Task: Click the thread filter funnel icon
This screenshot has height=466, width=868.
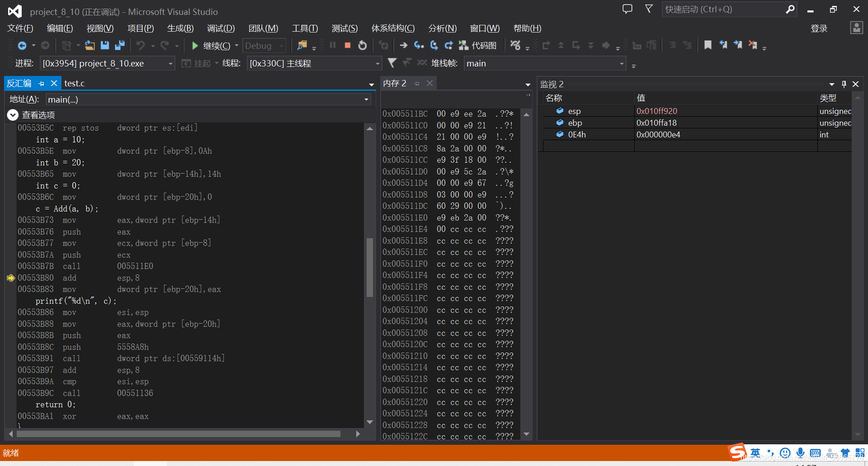Action: click(x=392, y=63)
